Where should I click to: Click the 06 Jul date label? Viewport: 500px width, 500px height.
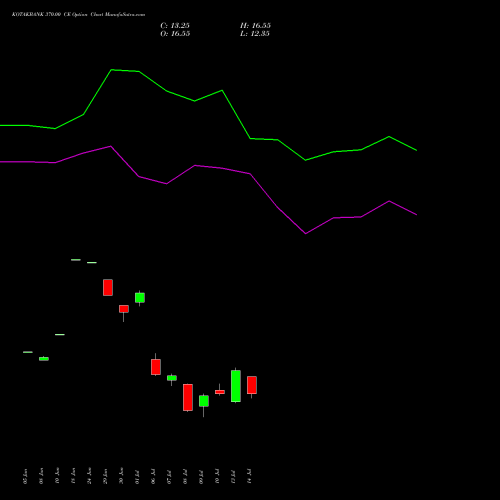click(x=154, y=477)
